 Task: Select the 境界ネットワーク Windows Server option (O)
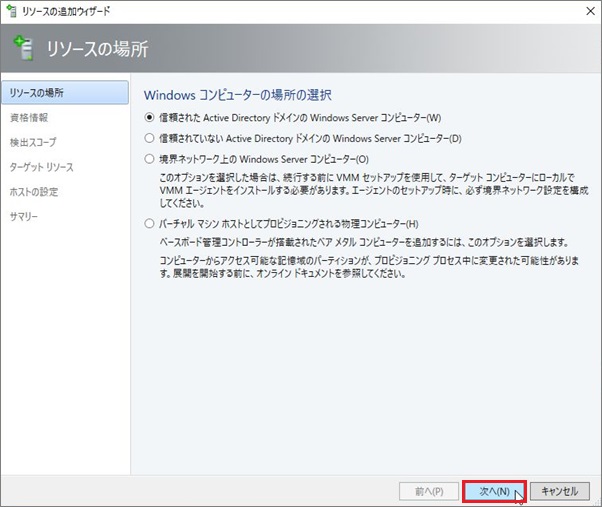150,159
